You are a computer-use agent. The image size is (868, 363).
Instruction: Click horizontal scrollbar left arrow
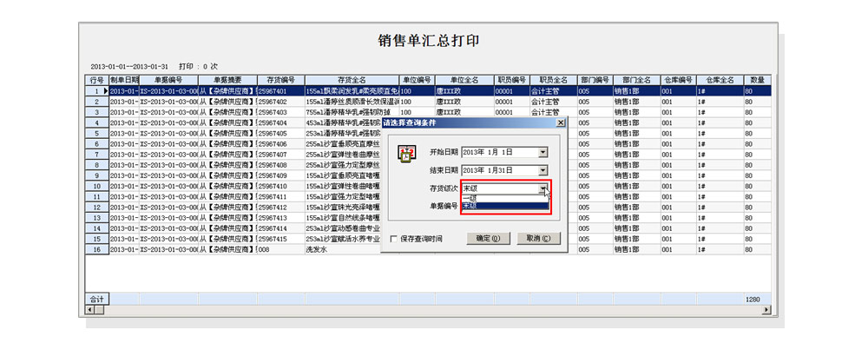(89, 310)
